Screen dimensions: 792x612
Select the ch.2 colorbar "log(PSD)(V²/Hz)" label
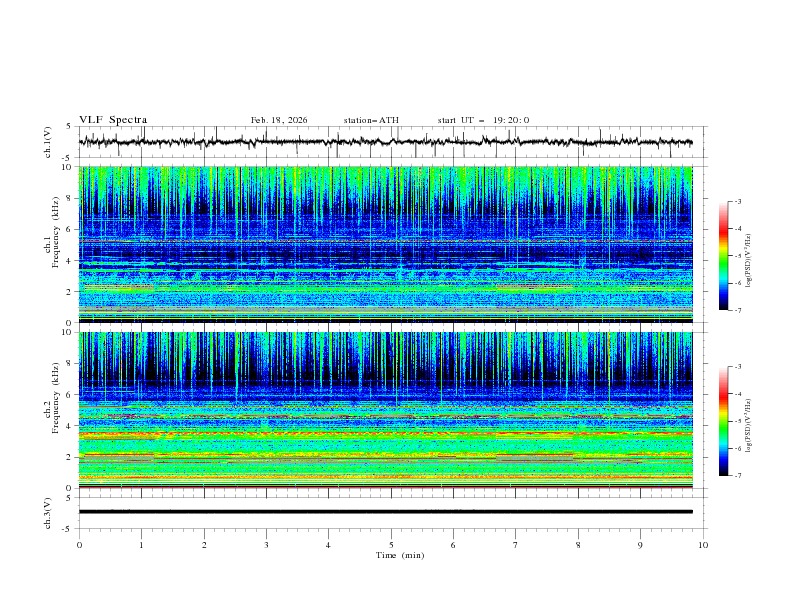pyautogui.click(x=748, y=426)
